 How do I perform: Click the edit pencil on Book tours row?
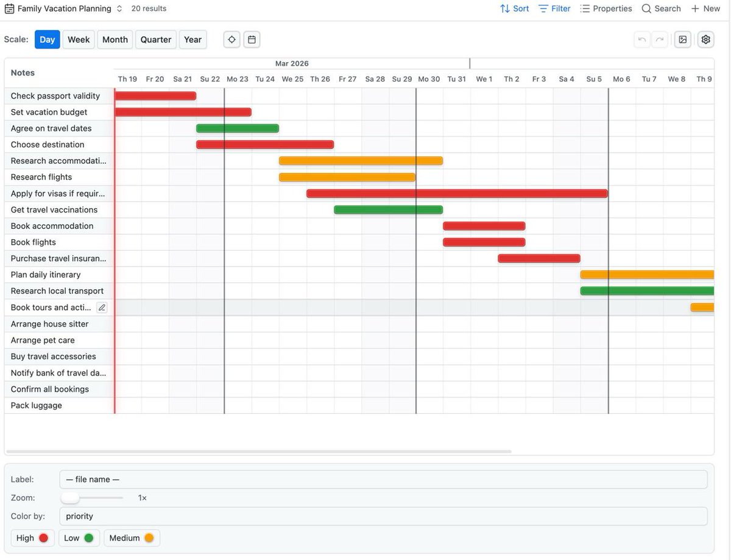click(102, 307)
